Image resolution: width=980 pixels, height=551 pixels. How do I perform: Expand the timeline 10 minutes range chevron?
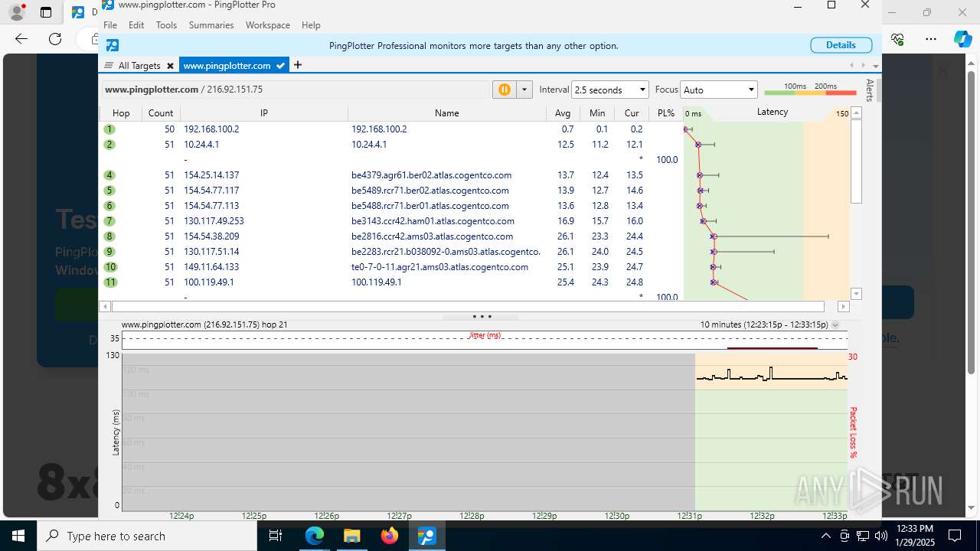tap(835, 324)
